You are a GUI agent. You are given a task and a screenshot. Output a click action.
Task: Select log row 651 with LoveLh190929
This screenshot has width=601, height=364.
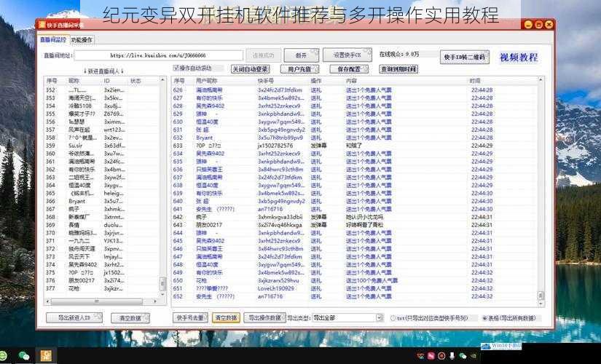click(355, 288)
